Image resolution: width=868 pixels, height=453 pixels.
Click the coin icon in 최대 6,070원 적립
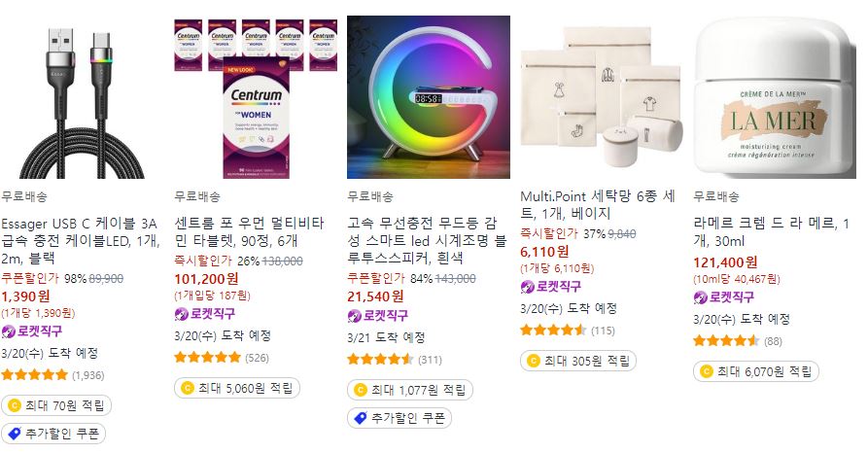pyautogui.click(x=707, y=371)
